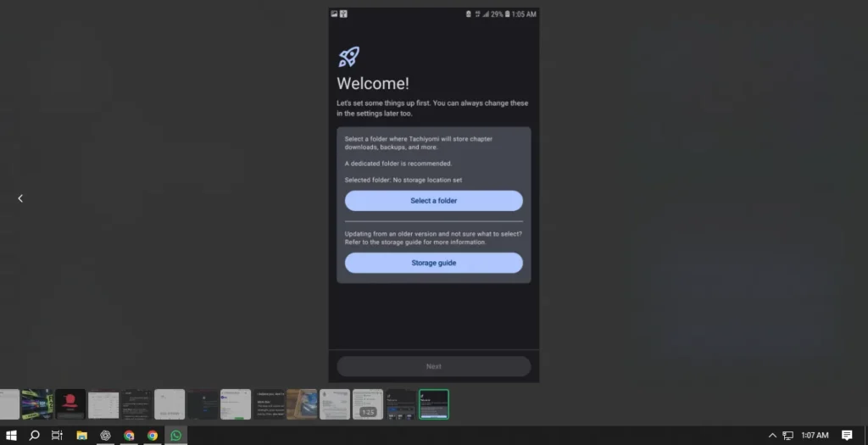This screenshot has width=868, height=445.
Task: Open the colorful neon thumbnail
Action: point(37,404)
